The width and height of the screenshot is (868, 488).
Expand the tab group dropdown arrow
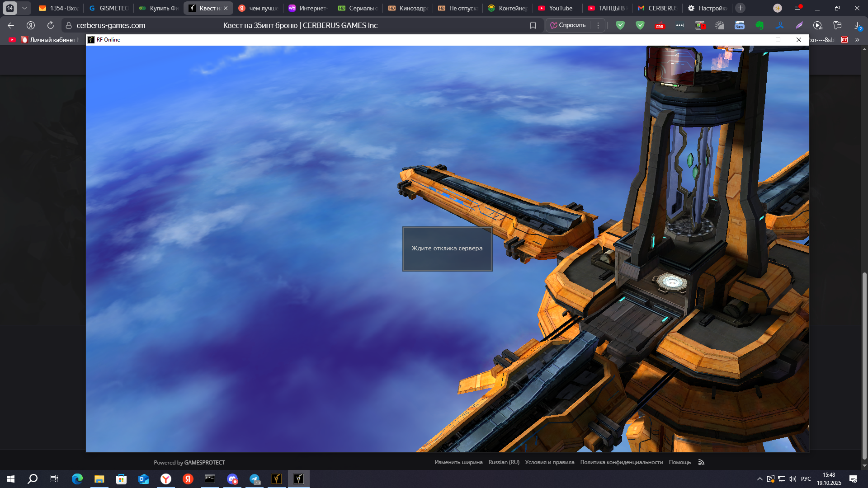pyautogui.click(x=24, y=8)
